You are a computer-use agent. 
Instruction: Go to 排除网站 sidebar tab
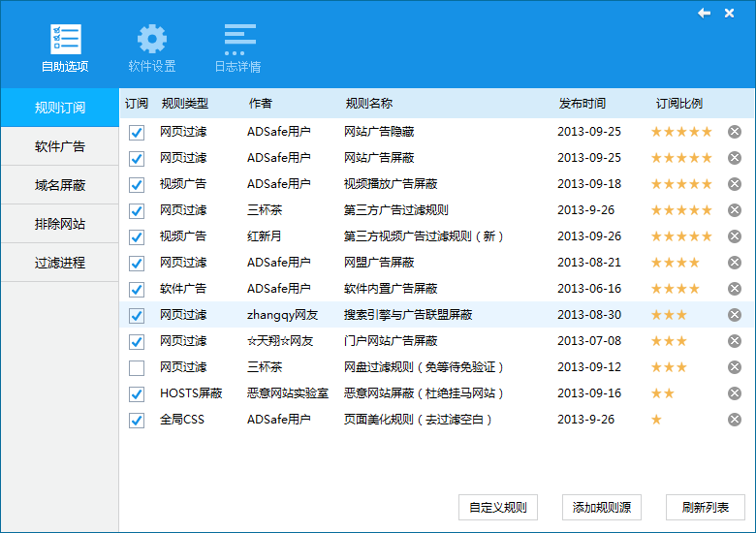coord(60,224)
